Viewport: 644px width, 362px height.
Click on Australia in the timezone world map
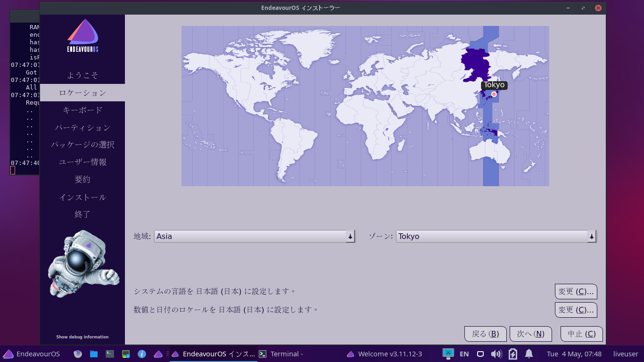(489, 152)
